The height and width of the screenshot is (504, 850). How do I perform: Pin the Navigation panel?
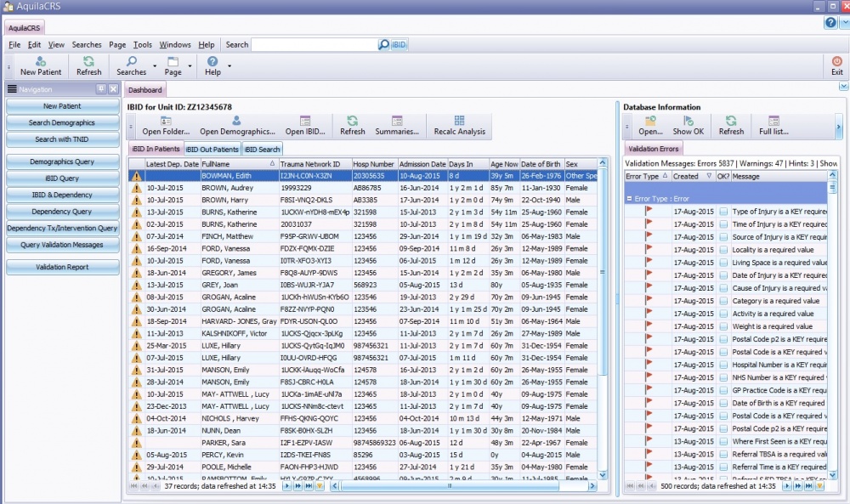tap(100, 89)
